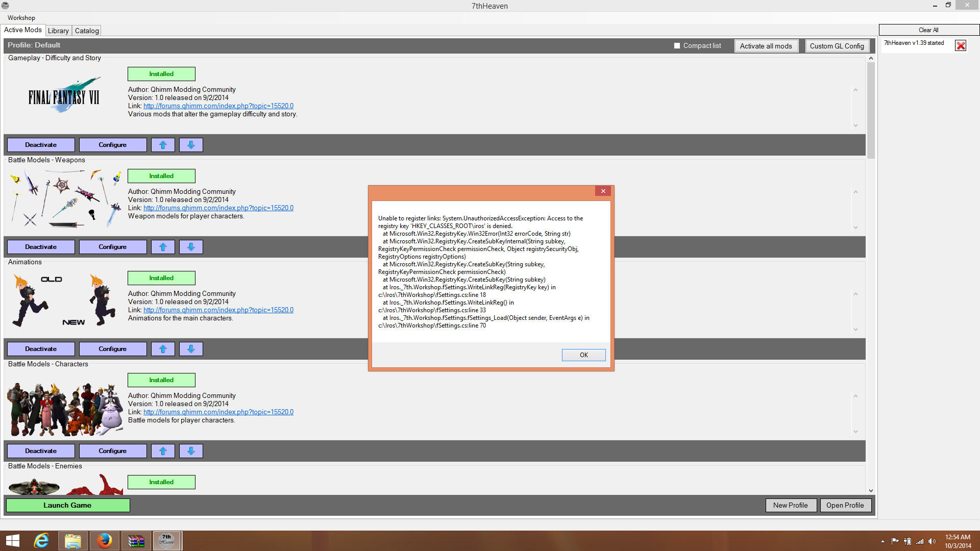Move Gameplay Difficulty mod down in list
Image resolution: width=980 pixels, height=551 pixels.
[x=191, y=145]
